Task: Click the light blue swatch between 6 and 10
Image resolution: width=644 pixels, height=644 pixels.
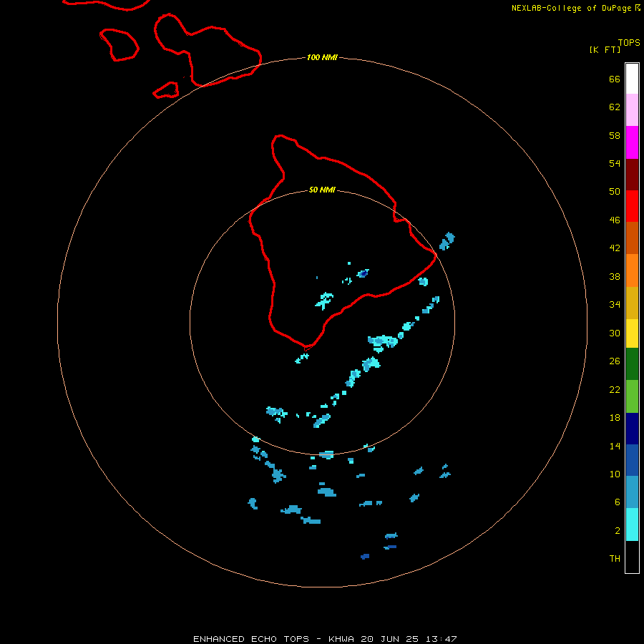Action: (x=632, y=492)
